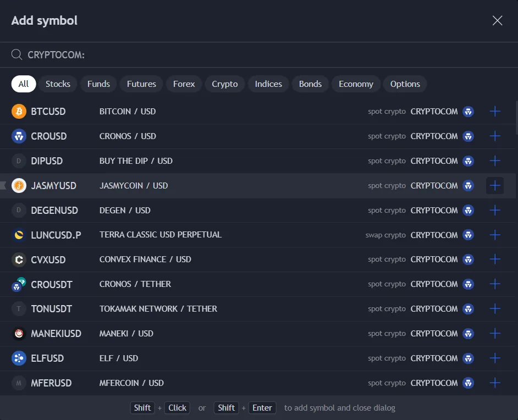Add TONUSDT via plus icon
Viewport: 518px width, 420px height.
coord(494,309)
